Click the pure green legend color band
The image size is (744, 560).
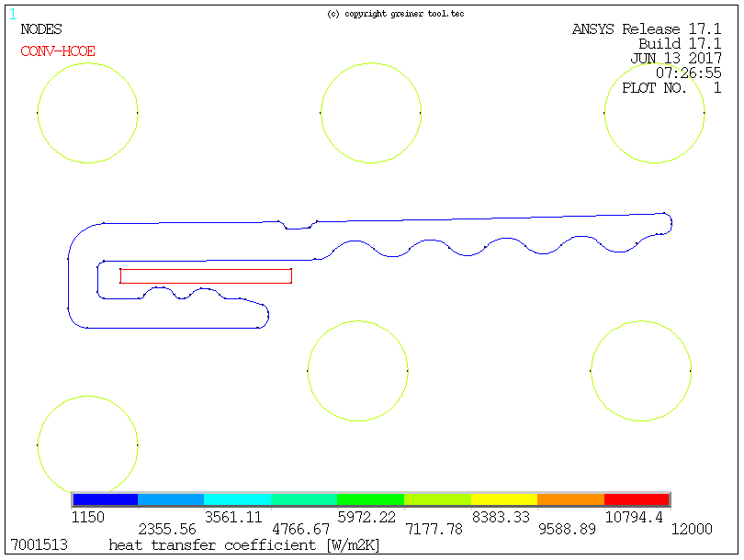[370, 499]
